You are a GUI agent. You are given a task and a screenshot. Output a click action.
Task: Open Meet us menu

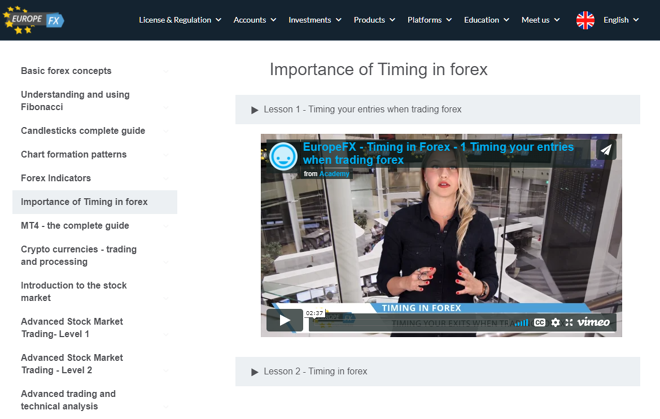[x=540, y=20]
